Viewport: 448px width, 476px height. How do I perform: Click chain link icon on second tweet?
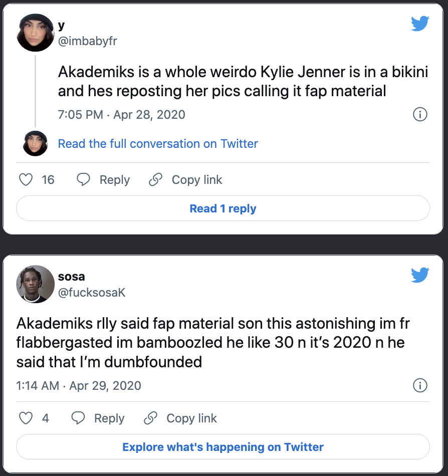[x=150, y=418]
